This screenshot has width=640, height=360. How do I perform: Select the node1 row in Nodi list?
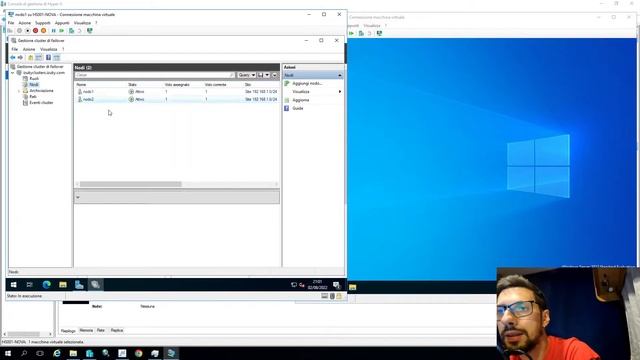(177, 92)
